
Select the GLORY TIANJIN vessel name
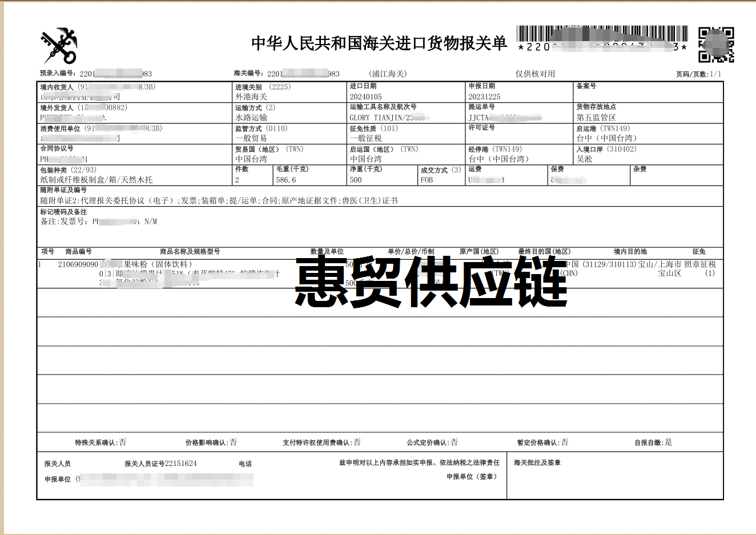(377, 117)
